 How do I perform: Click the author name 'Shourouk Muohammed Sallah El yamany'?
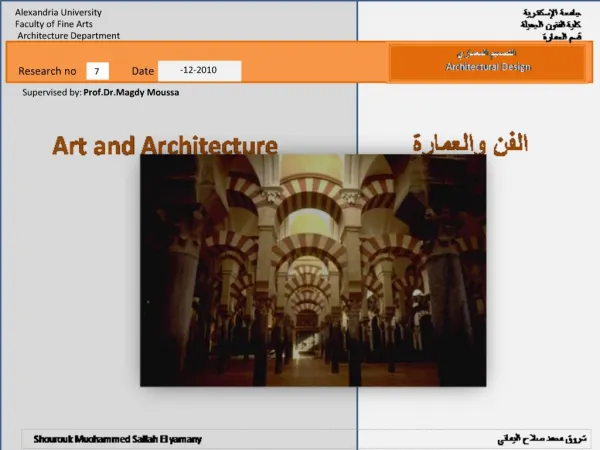click(x=117, y=439)
